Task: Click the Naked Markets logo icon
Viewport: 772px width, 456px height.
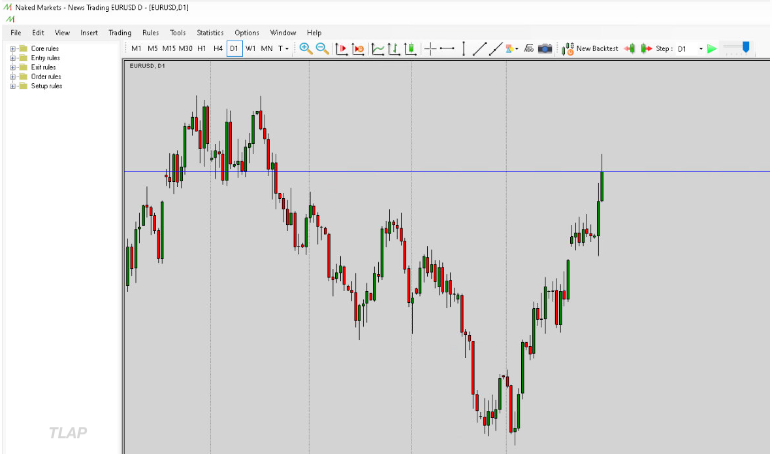Action: click(8, 7)
